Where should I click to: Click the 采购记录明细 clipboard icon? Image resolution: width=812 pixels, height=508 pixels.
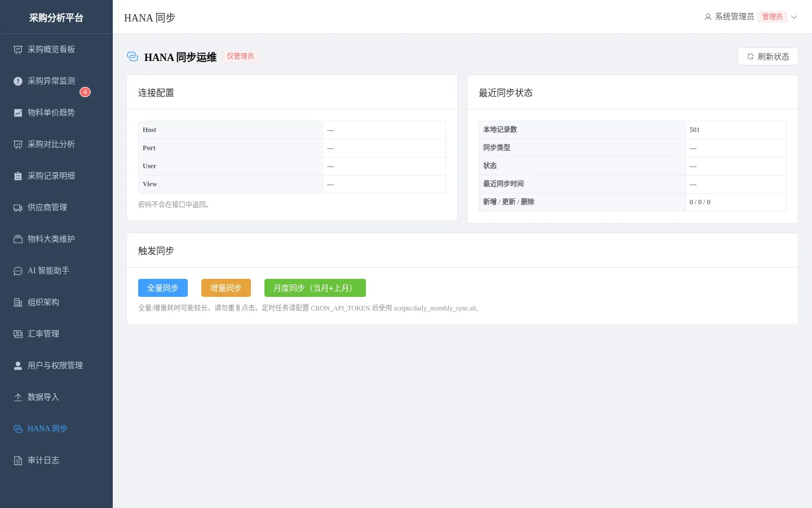(18, 176)
